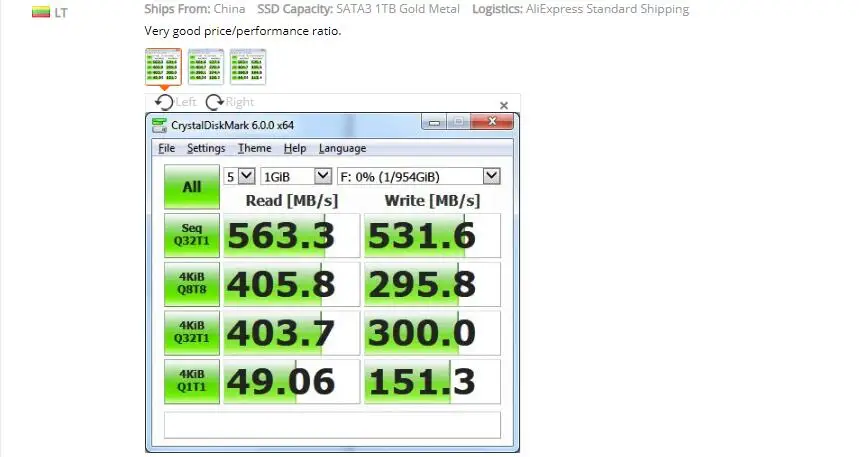Click the Ships From China text
859x457 pixels.
tap(194, 9)
